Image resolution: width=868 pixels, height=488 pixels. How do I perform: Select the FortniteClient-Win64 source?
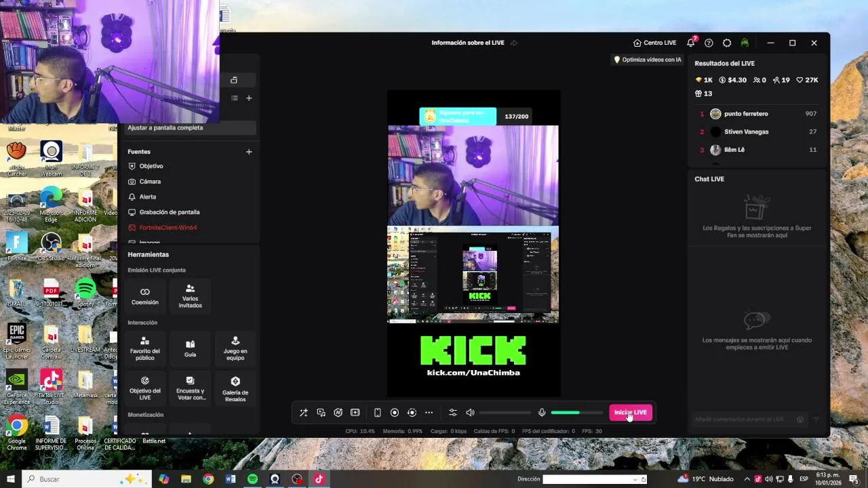[168, 228]
